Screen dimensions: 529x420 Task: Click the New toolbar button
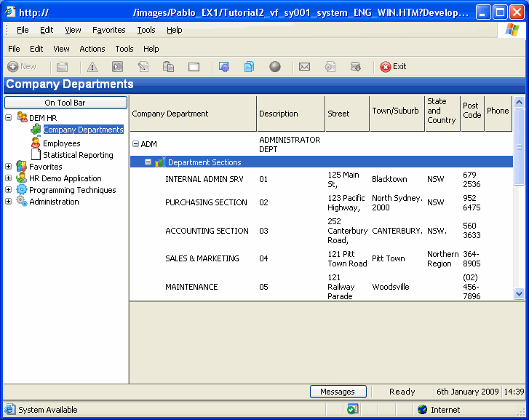[x=22, y=66]
